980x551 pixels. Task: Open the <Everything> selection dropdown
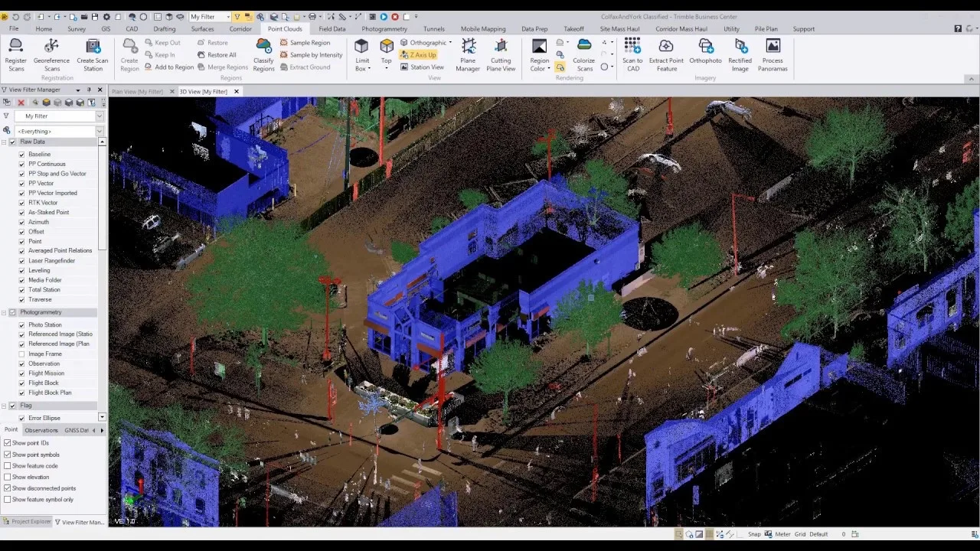[x=99, y=132]
